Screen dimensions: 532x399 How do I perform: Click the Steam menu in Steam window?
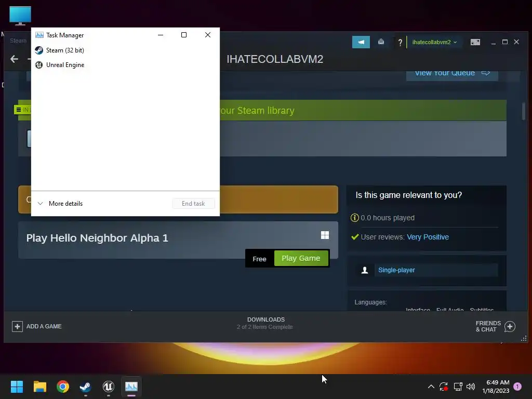point(18,41)
